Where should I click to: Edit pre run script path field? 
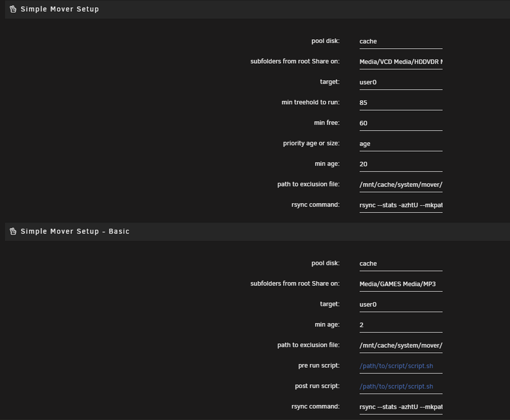401,366
